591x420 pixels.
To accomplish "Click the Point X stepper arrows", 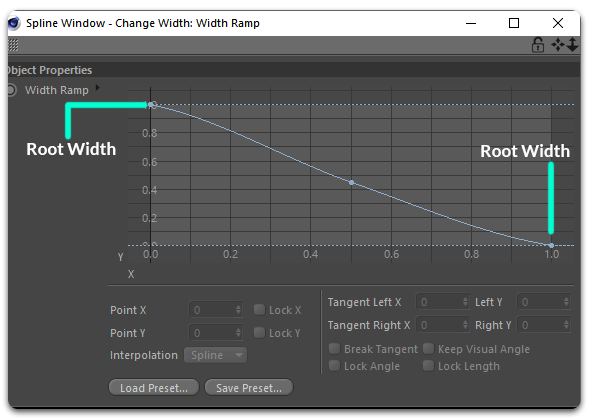I will (238, 310).
